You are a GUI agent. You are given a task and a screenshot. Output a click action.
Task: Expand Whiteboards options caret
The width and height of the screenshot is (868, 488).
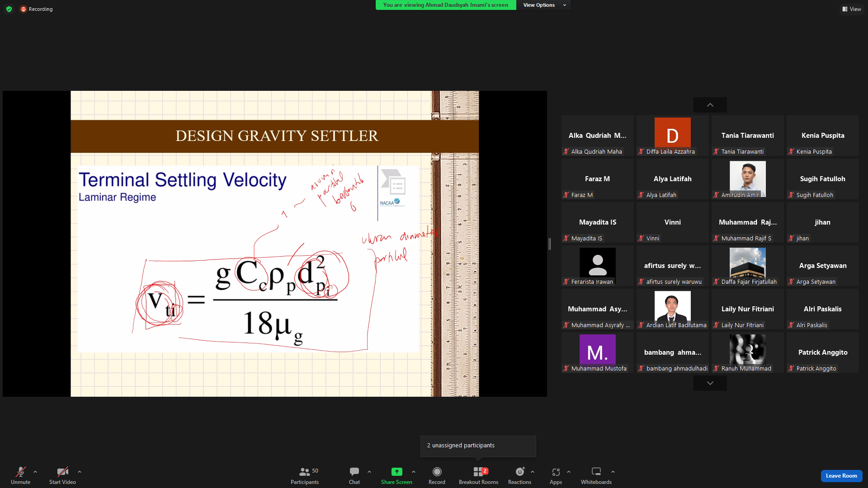pyautogui.click(x=613, y=472)
